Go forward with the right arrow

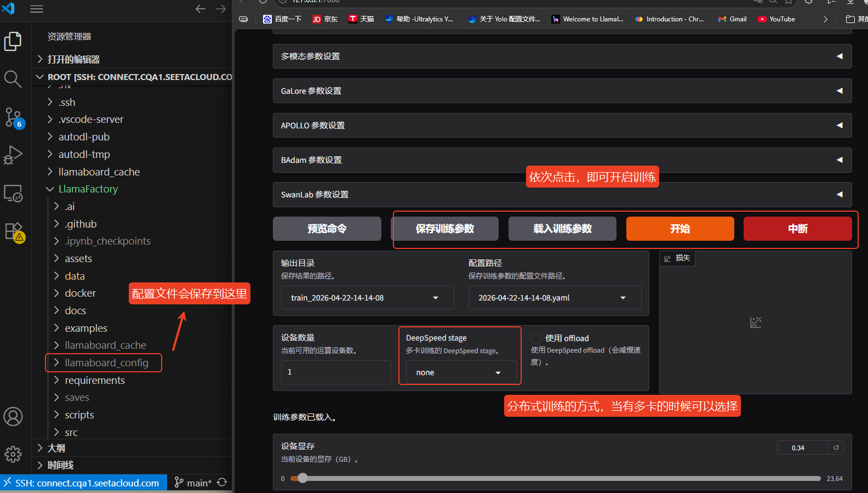coord(221,9)
